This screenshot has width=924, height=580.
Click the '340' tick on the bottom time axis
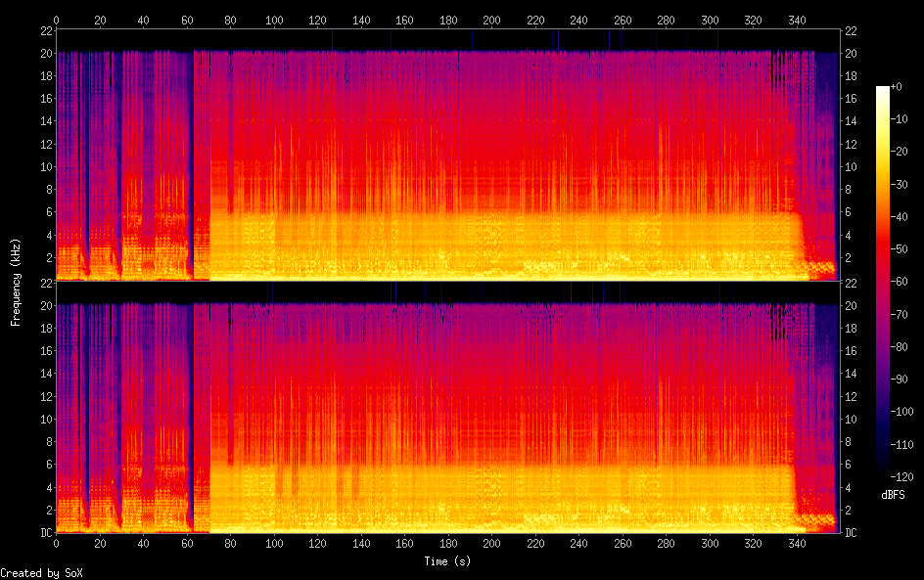tap(797, 544)
